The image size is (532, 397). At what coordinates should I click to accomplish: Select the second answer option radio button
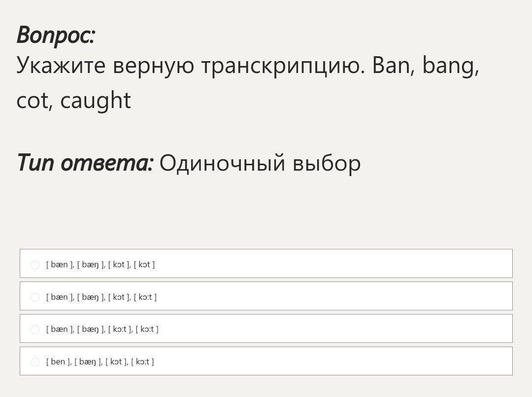[x=35, y=297]
